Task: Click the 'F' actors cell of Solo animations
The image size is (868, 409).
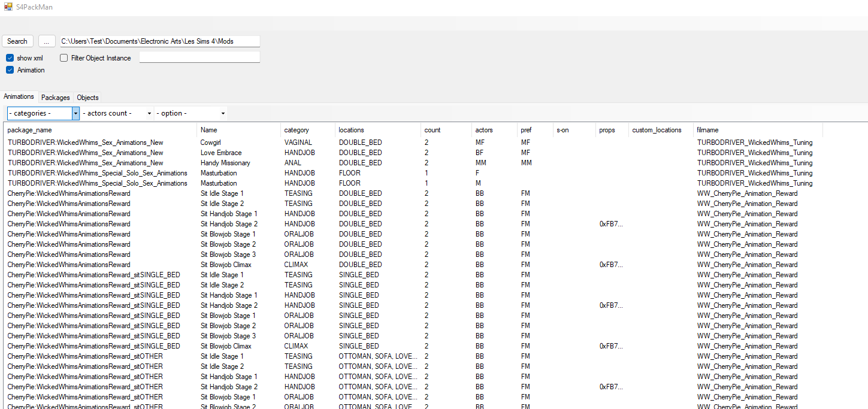Action: coord(477,173)
